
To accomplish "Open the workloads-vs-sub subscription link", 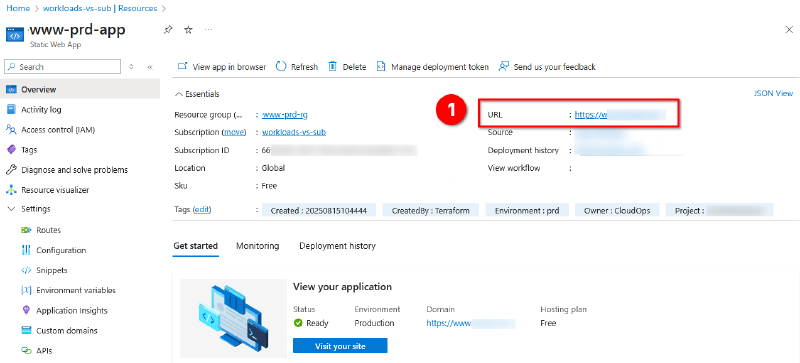I will click(294, 132).
